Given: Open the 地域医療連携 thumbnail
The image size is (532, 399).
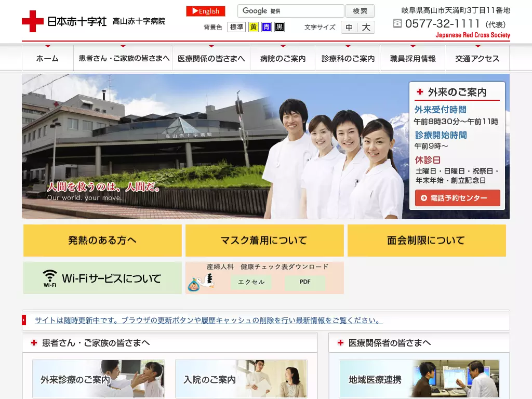Looking at the screenshot, I should pyautogui.click(x=419, y=379).
